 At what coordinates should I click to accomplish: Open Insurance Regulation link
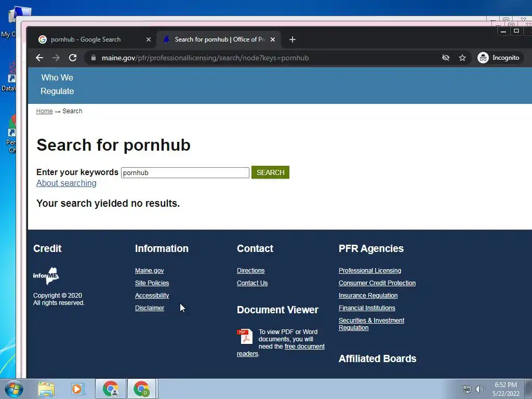(368, 296)
